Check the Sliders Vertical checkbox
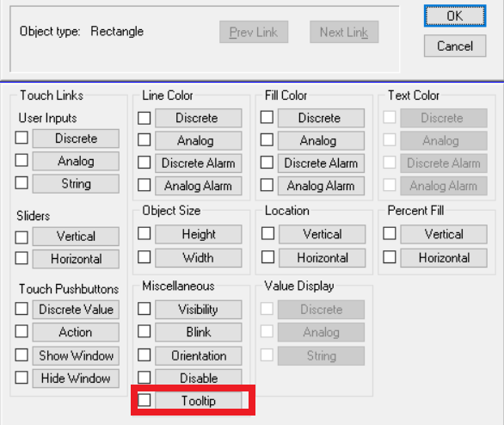Viewport: 504px width, 425px height. tap(22, 237)
